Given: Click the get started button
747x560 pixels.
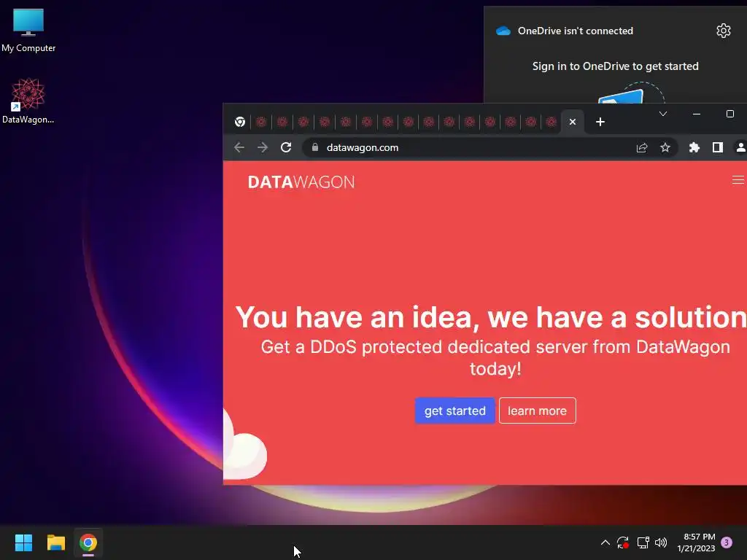Looking at the screenshot, I should click(455, 411).
